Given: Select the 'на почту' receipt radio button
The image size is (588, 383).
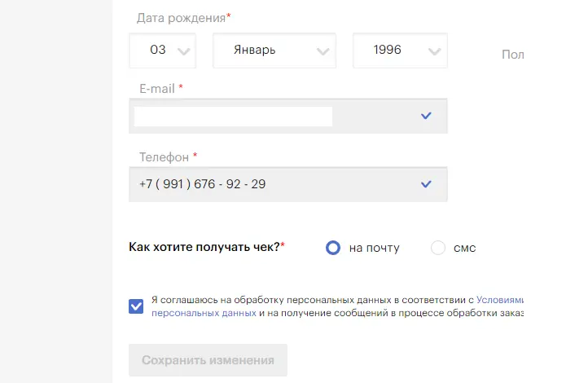Looking at the screenshot, I should click(333, 248).
